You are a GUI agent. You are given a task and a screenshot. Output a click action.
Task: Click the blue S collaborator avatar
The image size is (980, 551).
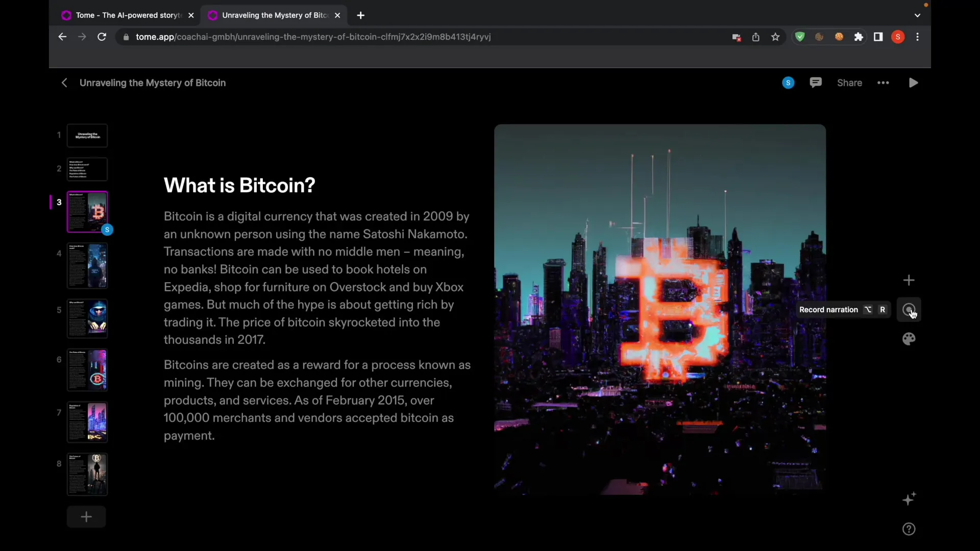tap(788, 83)
